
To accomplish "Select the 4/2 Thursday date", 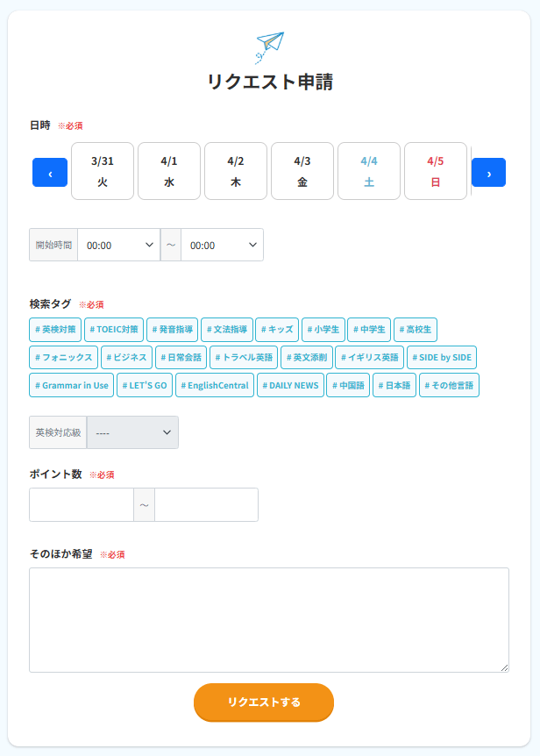I will click(x=236, y=171).
